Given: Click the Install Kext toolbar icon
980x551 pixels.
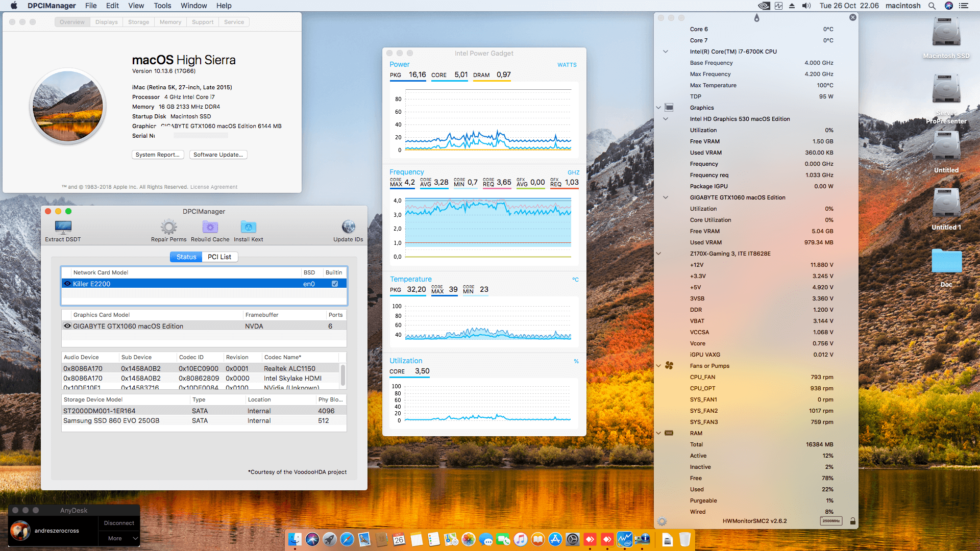Looking at the screenshot, I should pyautogui.click(x=249, y=227).
